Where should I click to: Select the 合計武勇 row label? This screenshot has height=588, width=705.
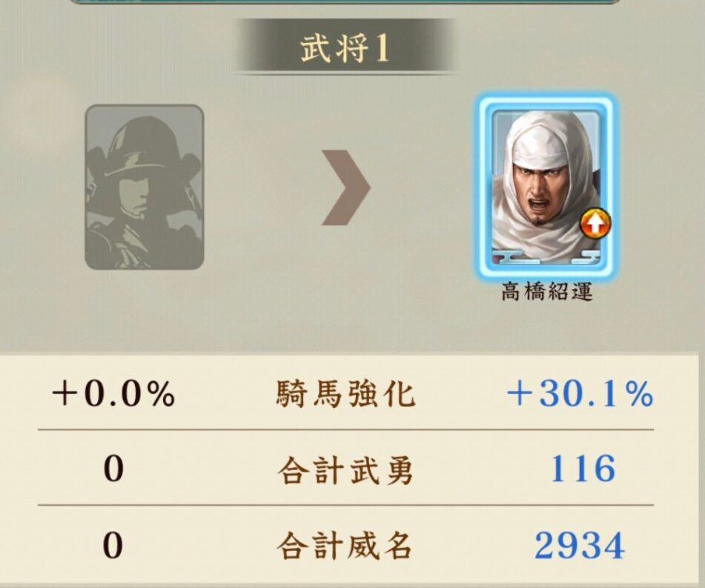pyautogui.click(x=345, y=471)
